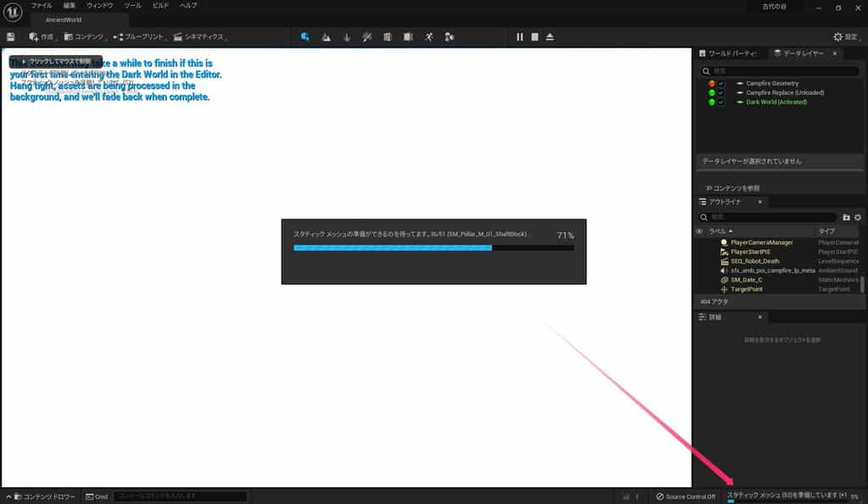Focus the Data Layers search field
This screenshot has width=868, height=504.
(x=780, y=71)
